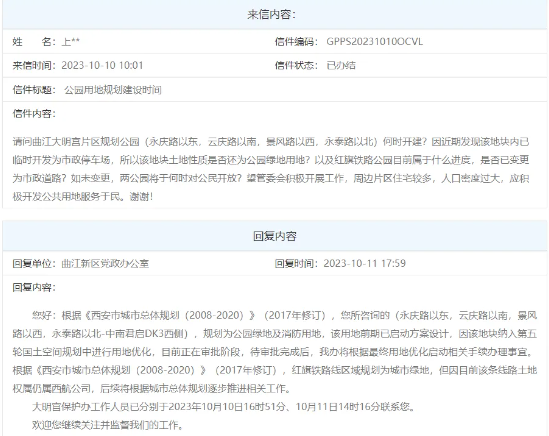The width and height of the screenshot is (549, 436).
Task: Click the 来信内容 section header
Action: pos(271,14)
